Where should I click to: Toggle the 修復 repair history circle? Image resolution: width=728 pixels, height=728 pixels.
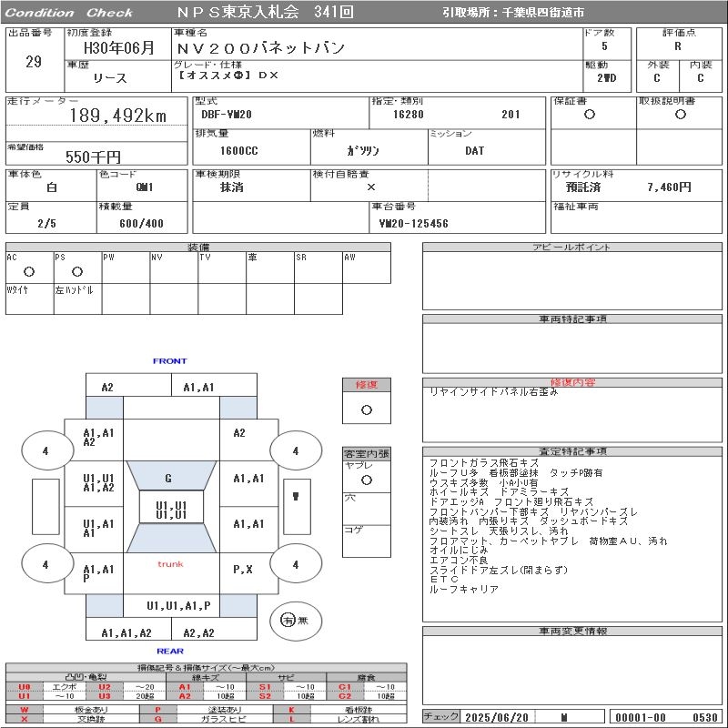pyautogui.click(x=366, y=409)
